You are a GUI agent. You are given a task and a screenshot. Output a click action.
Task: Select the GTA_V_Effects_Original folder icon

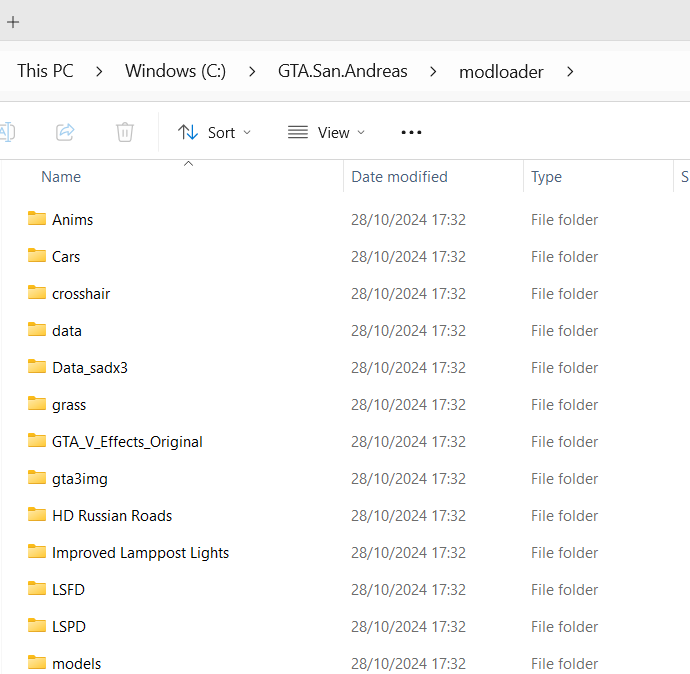point(37,440)
